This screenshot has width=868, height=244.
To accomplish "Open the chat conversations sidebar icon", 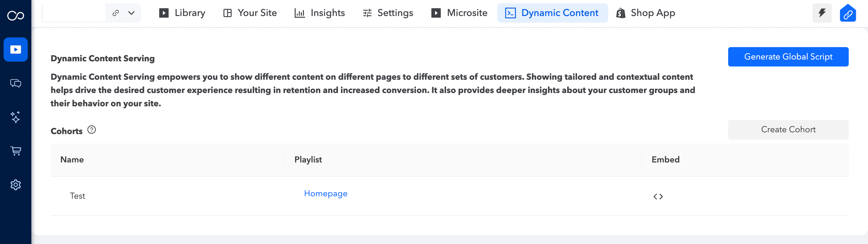I will 15,83.
